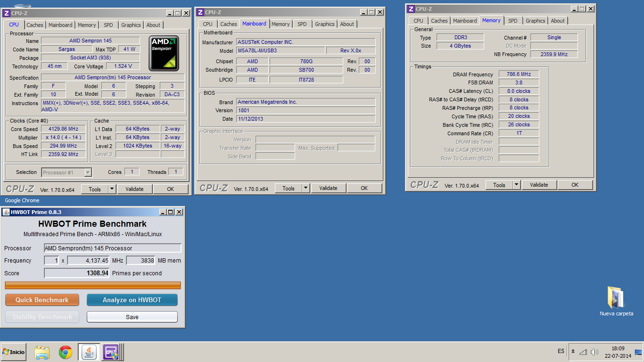Open Tools dropdown arrow in Mainboard window
The height and width of the screenshot is (362, 644).
tap(305, 188)
